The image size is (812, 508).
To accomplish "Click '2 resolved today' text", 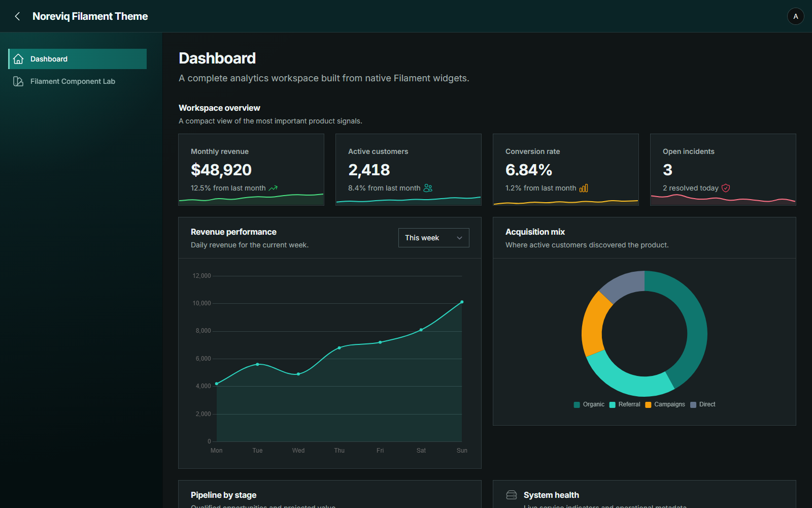I will pos(691,188).
